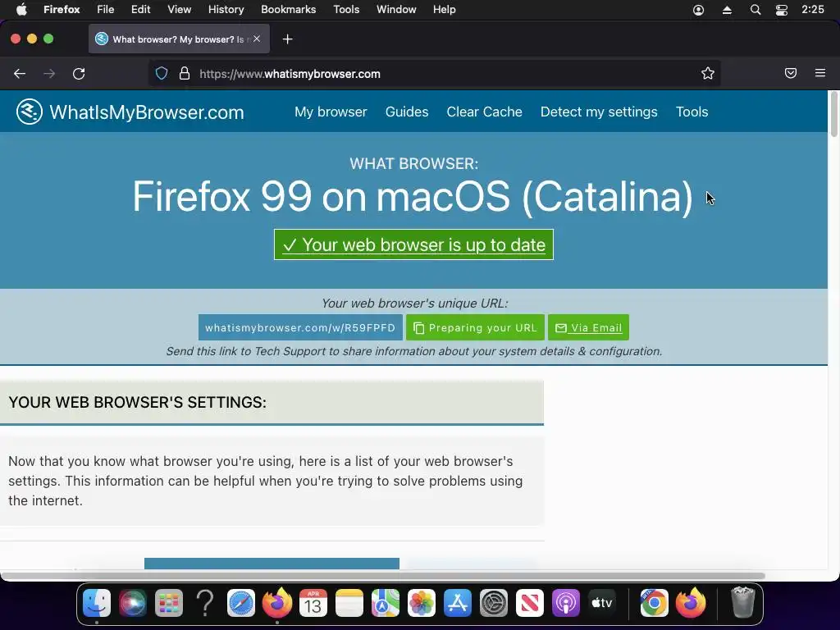Launch Finder from the Dock

(97, 603)
